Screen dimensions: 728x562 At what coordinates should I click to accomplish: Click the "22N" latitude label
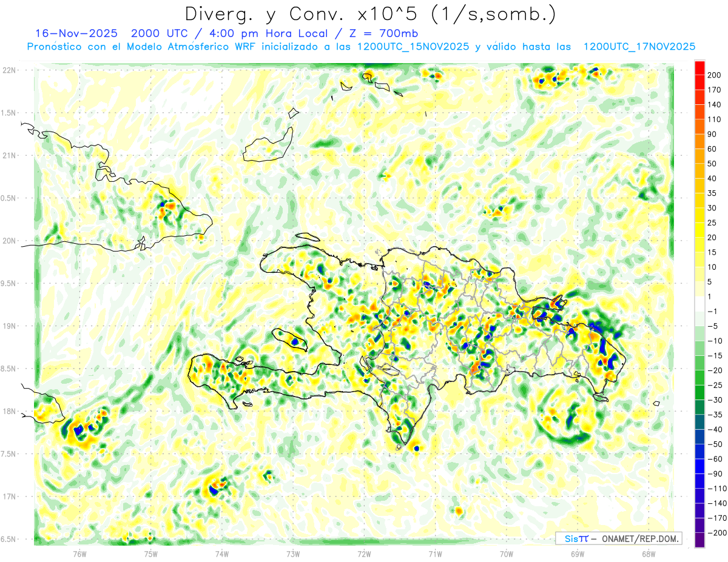[x=8, y=70]
